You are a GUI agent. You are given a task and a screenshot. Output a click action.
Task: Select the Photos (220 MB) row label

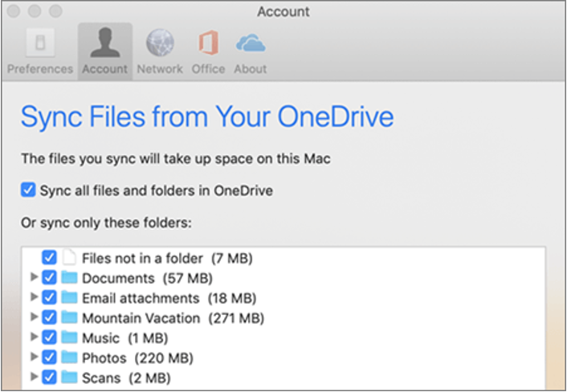tap(137, 358)
